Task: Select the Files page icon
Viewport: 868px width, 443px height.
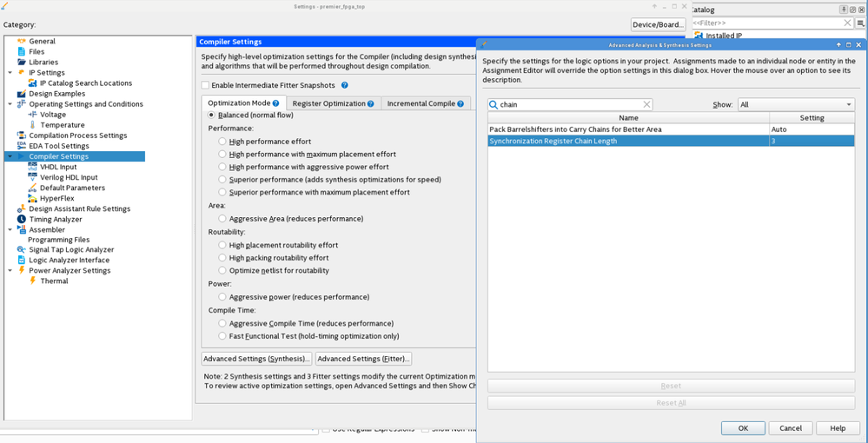Action: pyautogui.click(x=22, y=51)
